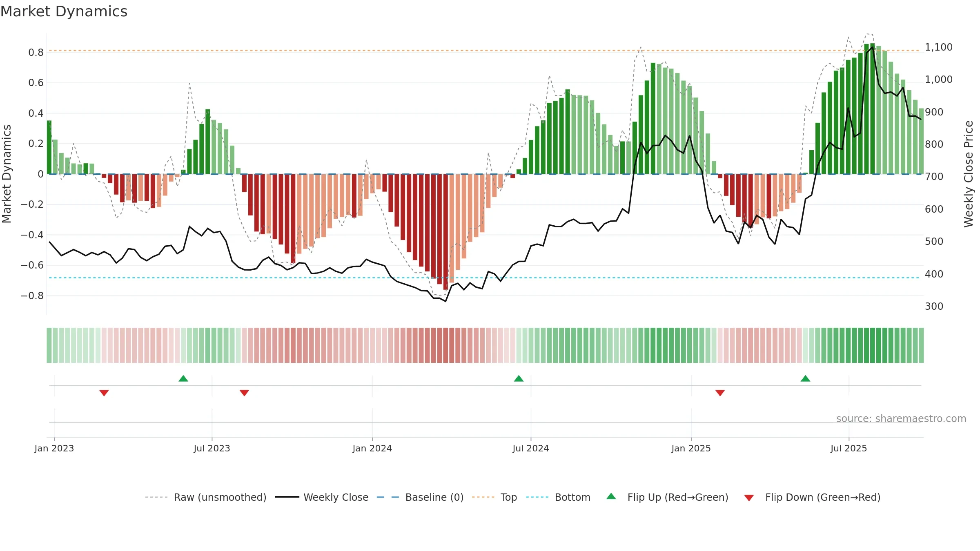
Task: Click the red flip-down marker after Jul 2023
Action: pos(244,393)
